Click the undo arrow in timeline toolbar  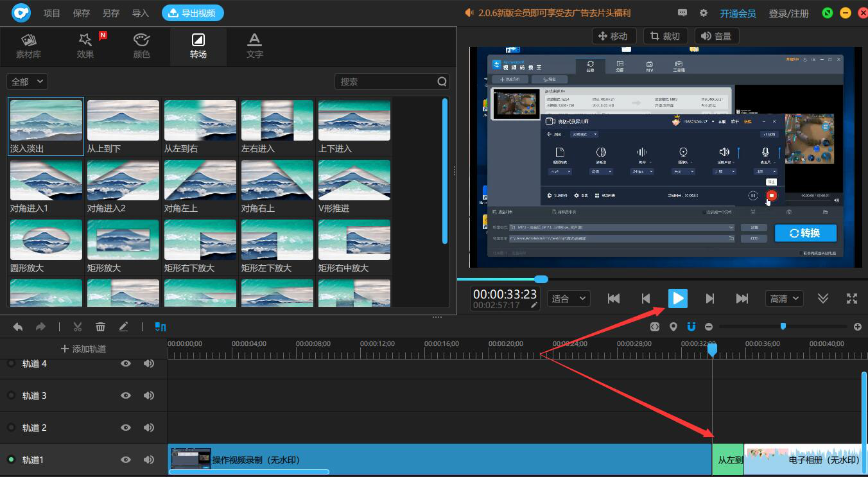click(18, 327)
